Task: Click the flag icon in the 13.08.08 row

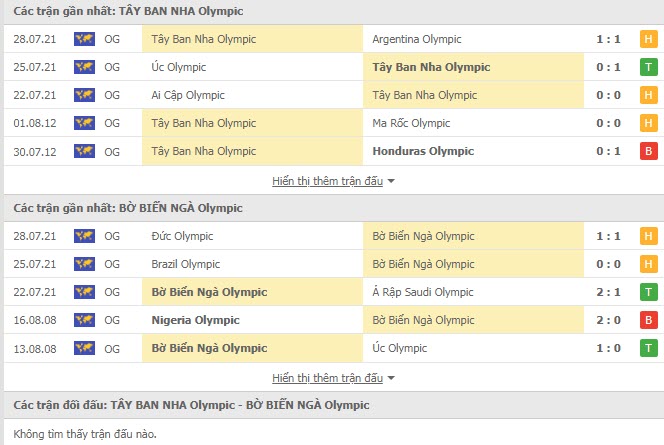Action: click(x=83, y=348)
